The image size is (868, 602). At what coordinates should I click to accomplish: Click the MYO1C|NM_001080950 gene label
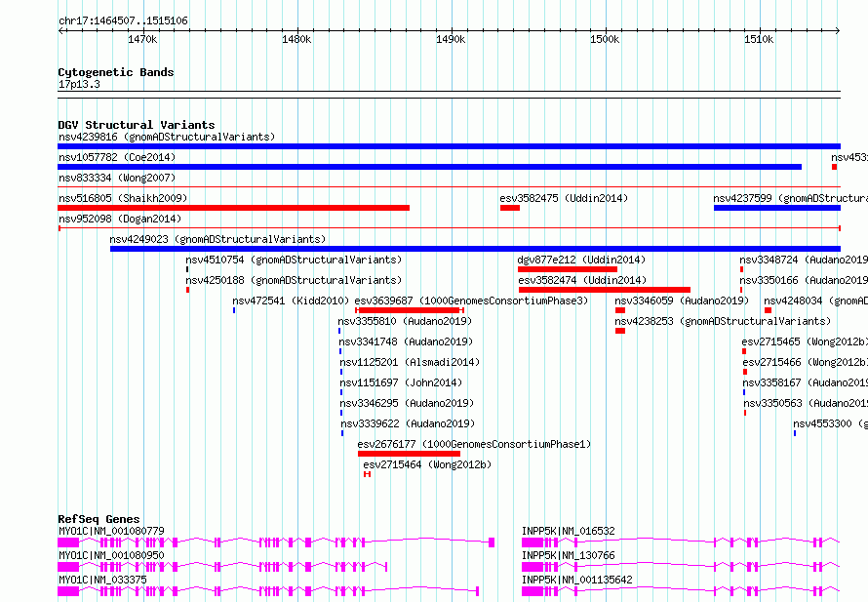tap(111, 555)
